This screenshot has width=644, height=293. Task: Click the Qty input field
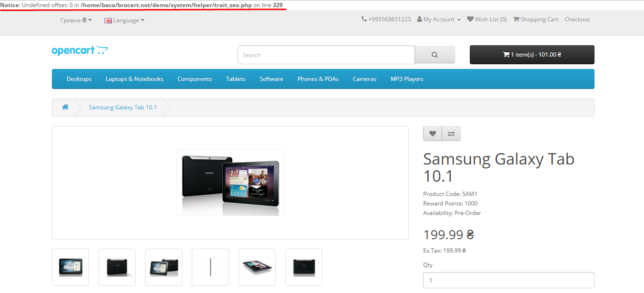[x=509, y=280]
